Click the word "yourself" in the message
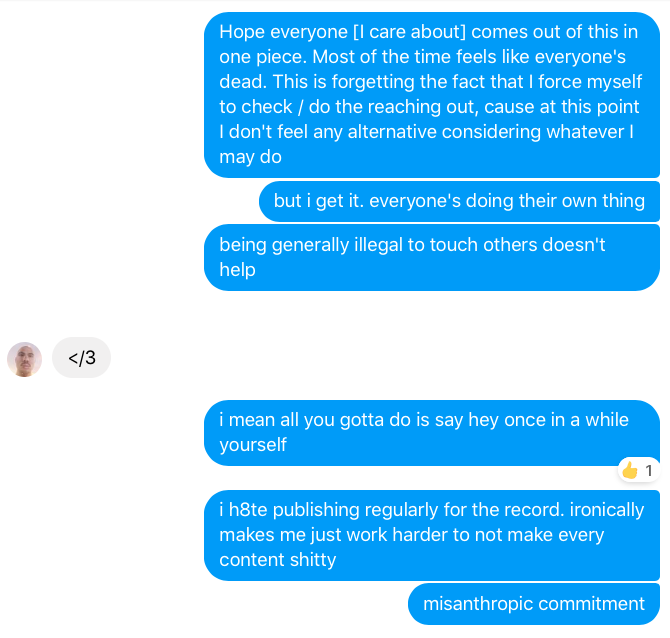Image resolution: width=670 pixels, height=638 pixels. click(x=253, y=445)
